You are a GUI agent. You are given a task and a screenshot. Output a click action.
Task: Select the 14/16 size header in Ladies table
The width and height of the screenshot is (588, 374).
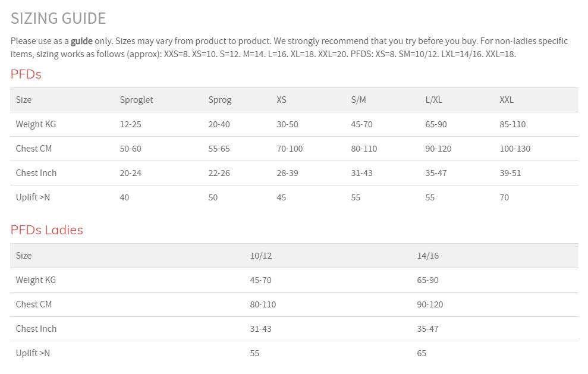point(428,256)
